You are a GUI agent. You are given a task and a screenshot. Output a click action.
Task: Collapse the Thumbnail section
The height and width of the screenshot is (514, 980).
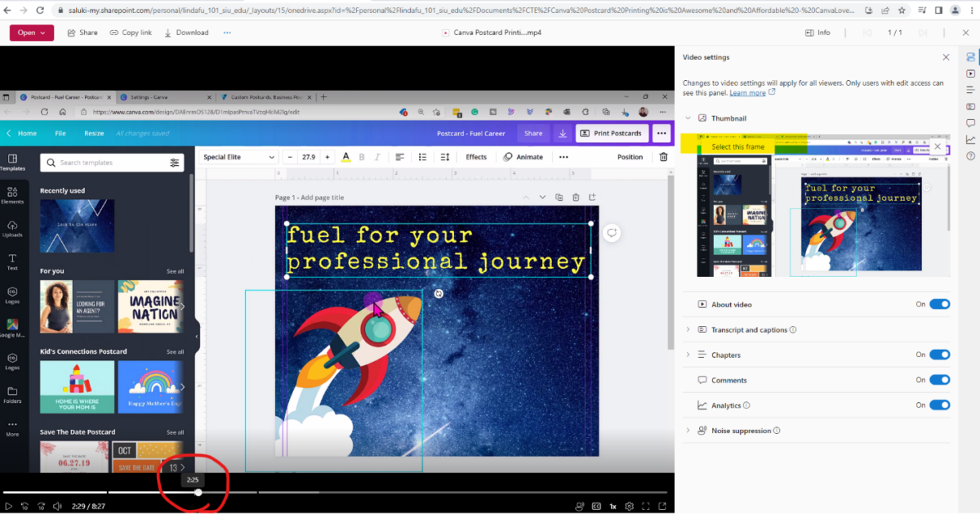pos(688,118)
